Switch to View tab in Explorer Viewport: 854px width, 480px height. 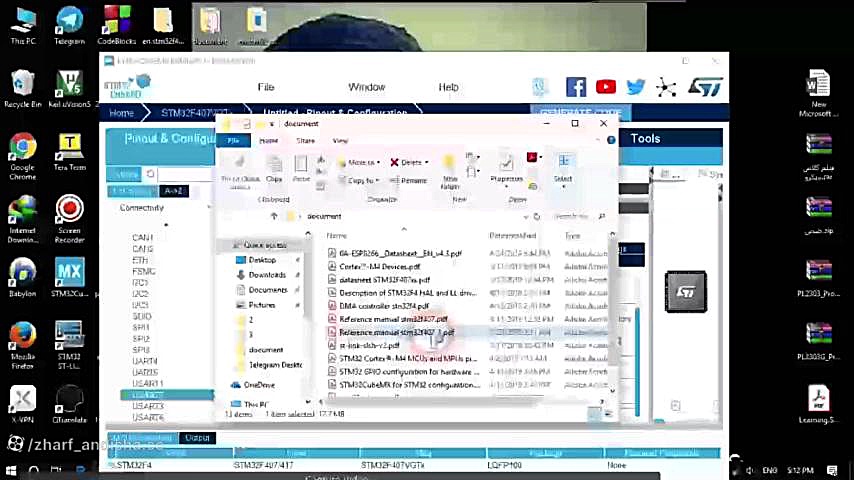(340, 141)
